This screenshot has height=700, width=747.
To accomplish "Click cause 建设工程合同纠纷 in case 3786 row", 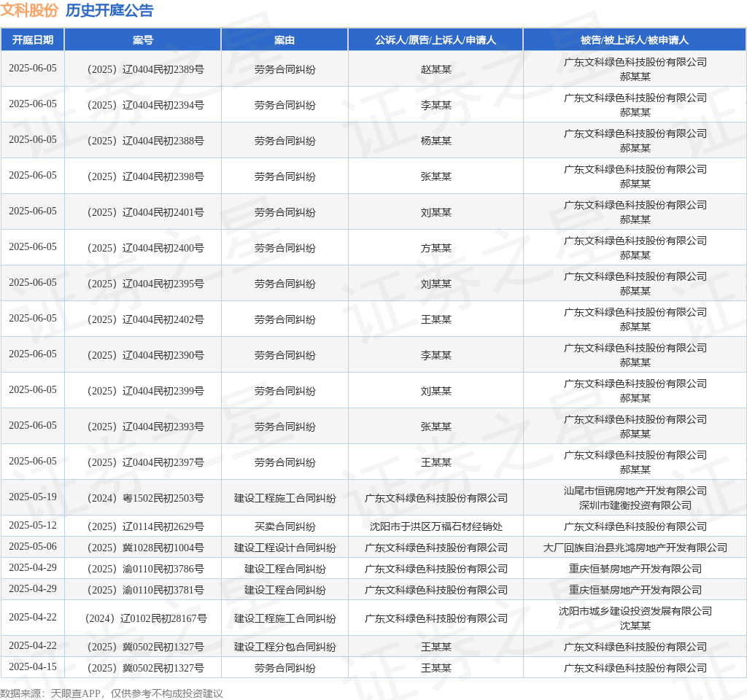I will 285,569.
